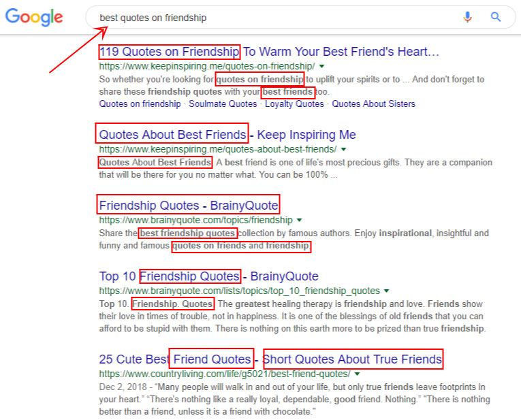Expand the brainyquote.com/topics/friendship URL dropdown arrow

[300, 220]
